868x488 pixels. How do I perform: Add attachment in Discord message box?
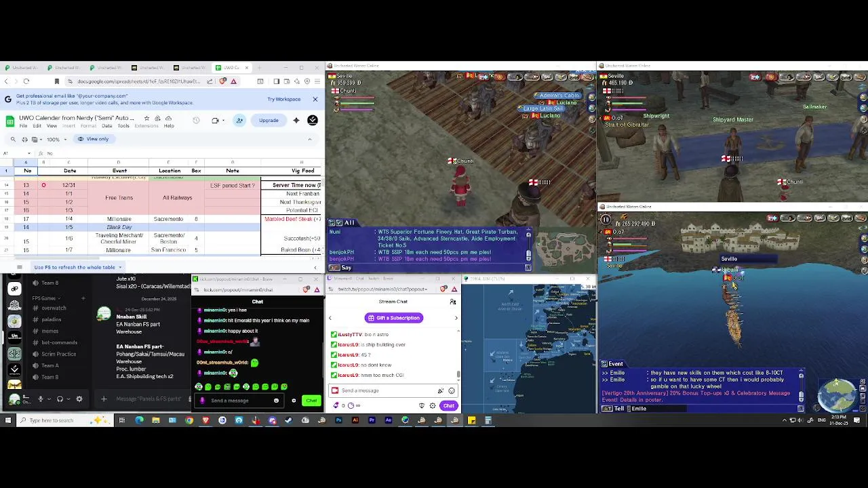coord(104,399)
